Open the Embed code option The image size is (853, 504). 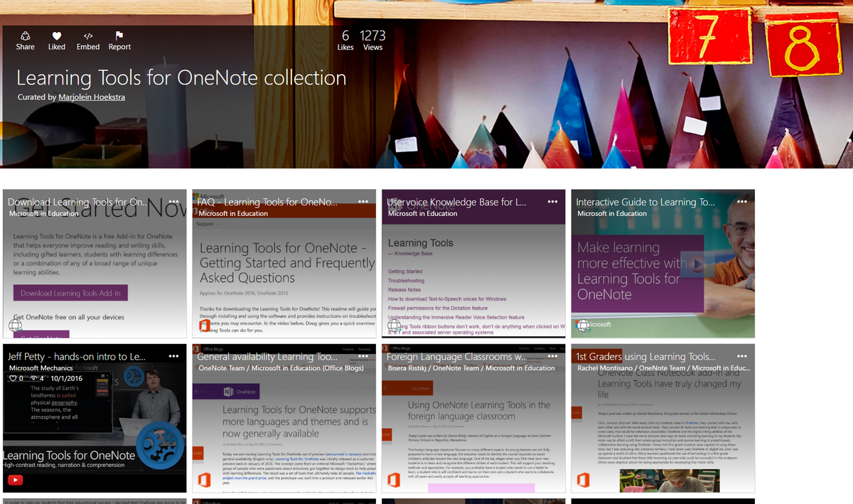pos(88,36)
